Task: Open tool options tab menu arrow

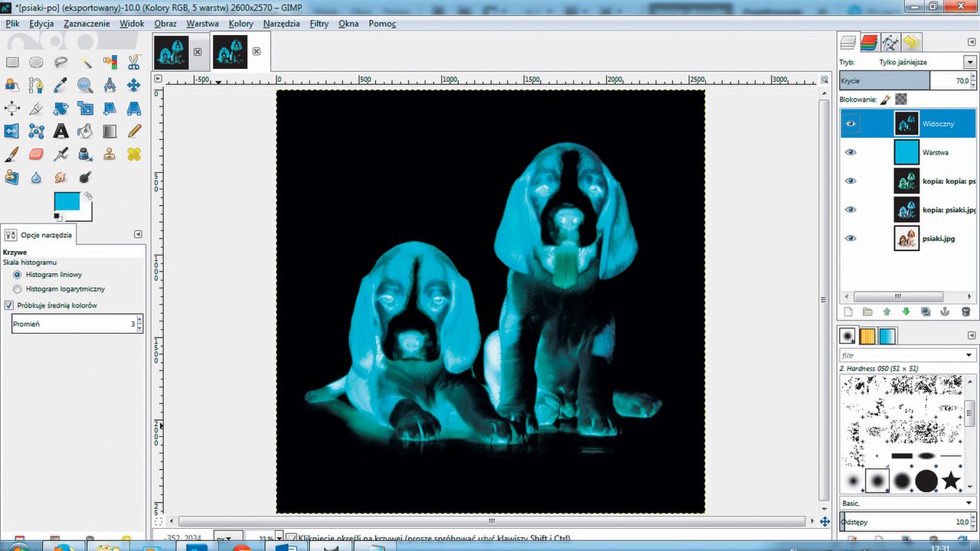Action: 139,234
